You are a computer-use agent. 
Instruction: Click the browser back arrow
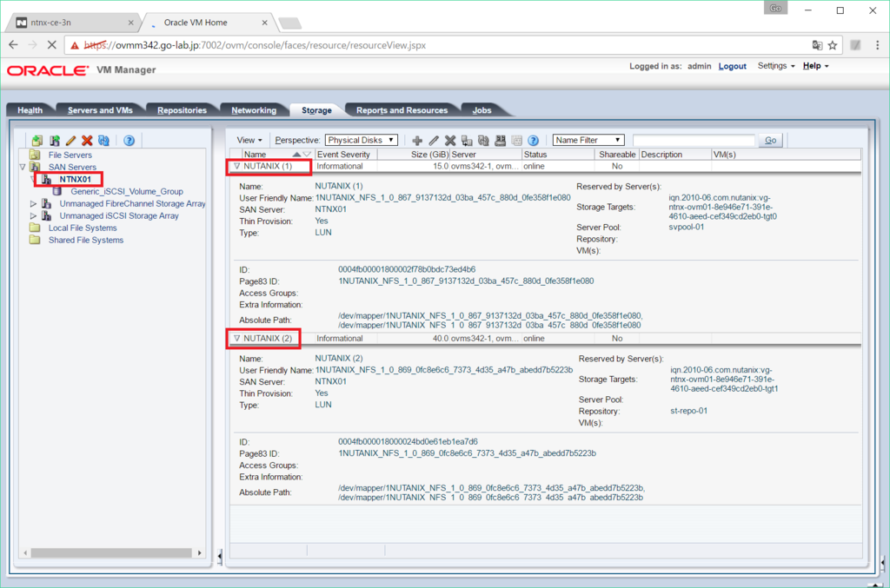pyautogui.click(x=14, y=45)
